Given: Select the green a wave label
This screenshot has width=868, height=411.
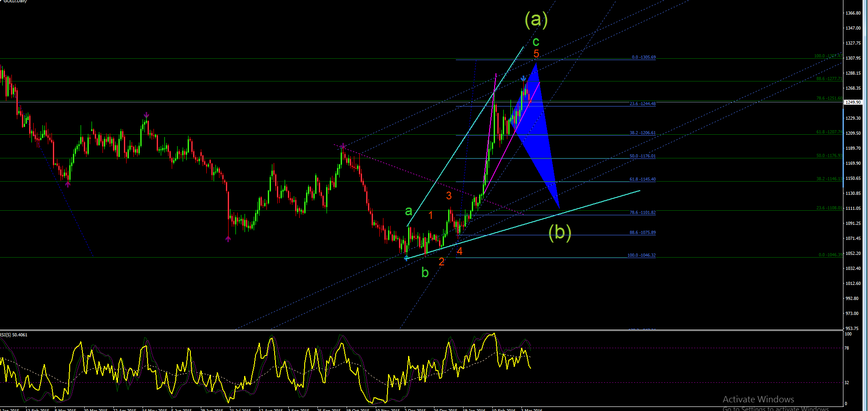Looking at the screenshot, I should (x=408, y=211).
